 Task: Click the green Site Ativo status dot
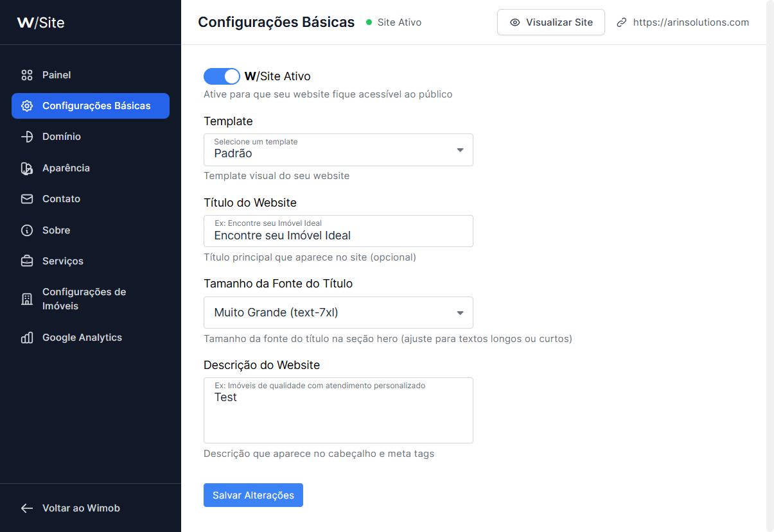[x=369, y=22]
